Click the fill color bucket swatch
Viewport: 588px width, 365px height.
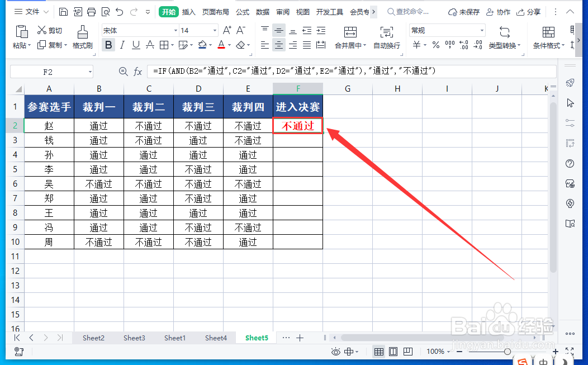click(x=202, y=45)
